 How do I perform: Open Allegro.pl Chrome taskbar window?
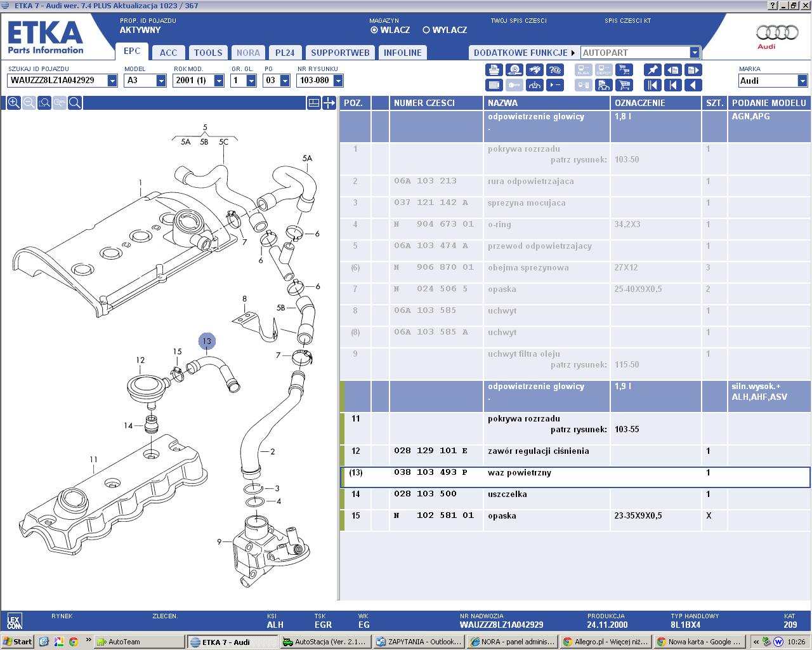pyautogui.click(x=606, y=642)
